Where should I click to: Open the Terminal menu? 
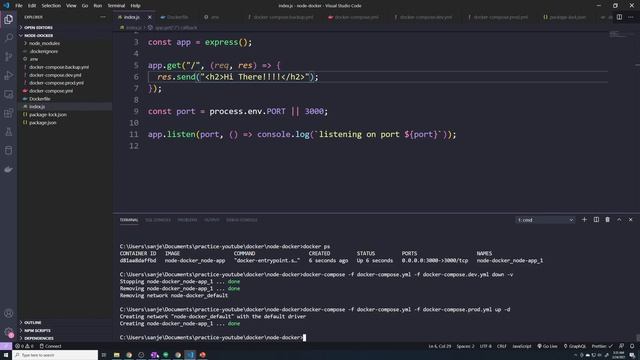116,6
